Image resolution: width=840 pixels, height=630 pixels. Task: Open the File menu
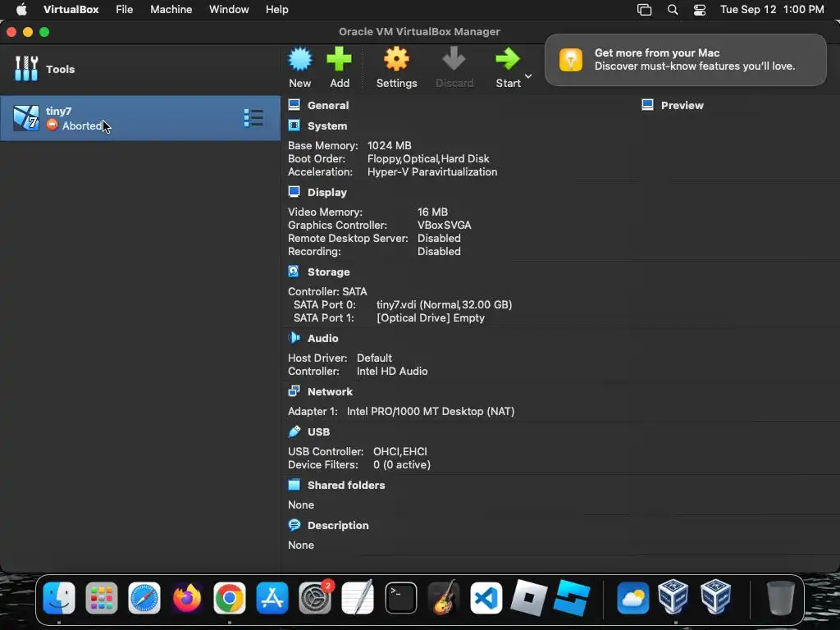click(x=125, y=10)
